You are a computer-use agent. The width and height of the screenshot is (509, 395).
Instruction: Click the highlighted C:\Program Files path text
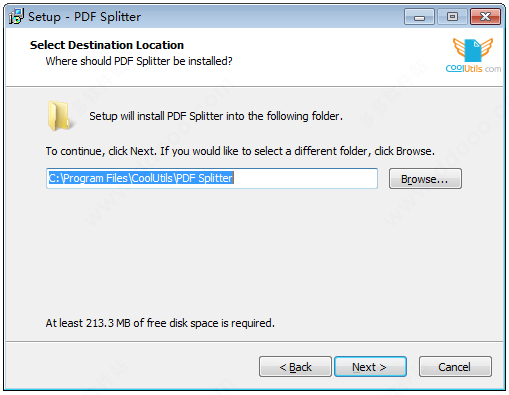(141, 178)
